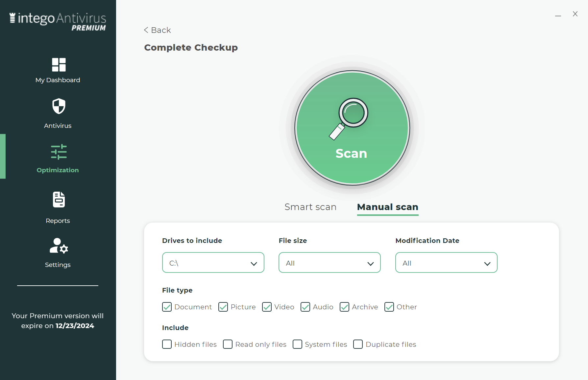Switch to the Smart scan tab
This screenshot has height=380, width=588.
tap(310, 207)
